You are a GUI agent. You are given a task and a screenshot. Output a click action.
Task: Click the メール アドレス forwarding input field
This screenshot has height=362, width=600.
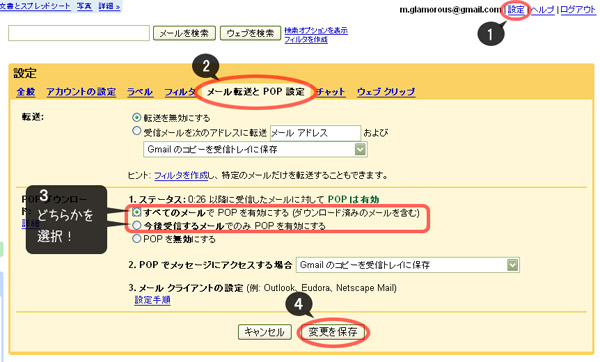coord(315,133)
